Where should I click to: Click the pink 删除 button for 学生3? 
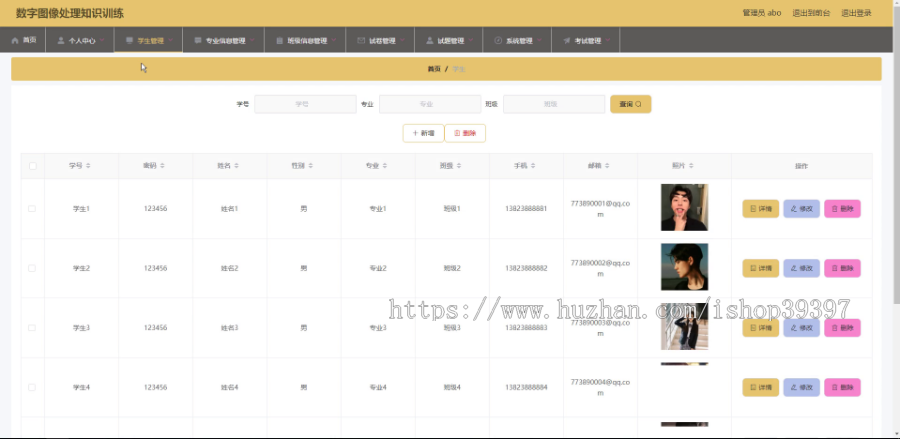[842, 328]
